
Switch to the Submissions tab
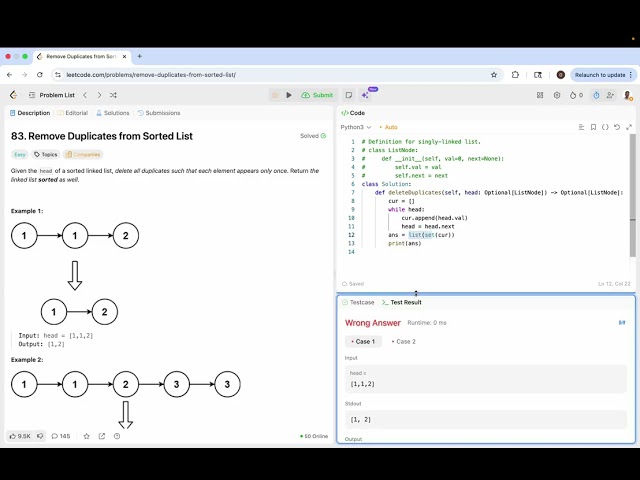click(159, 113)
